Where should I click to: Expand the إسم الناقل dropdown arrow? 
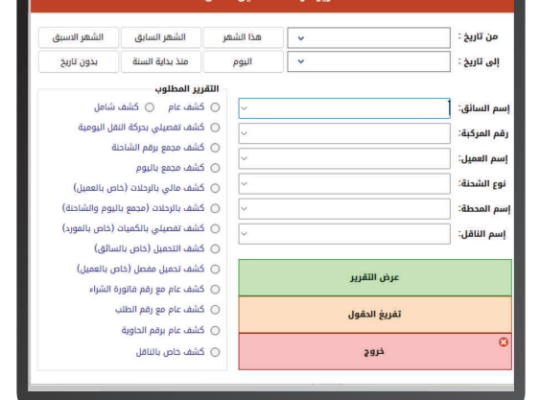tap(244, 234)
